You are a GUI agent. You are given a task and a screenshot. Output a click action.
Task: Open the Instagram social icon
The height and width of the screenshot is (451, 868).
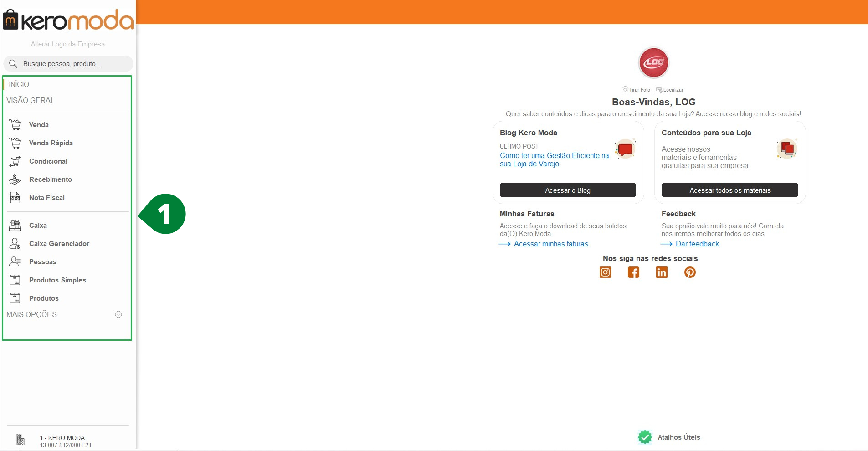(x=605, y=272)
